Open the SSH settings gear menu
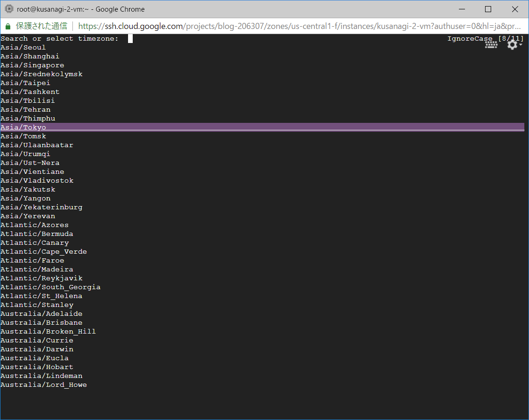 click(x=513, y=45)
